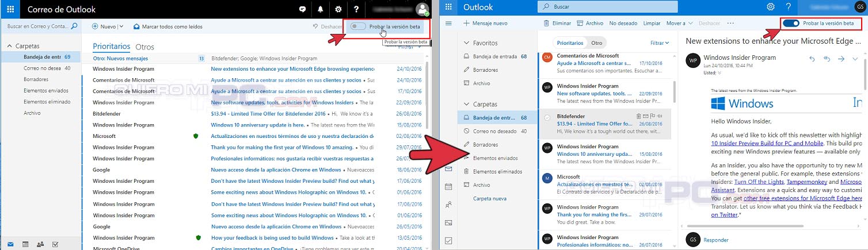Select the Bitdefender message circle checkbox
The width and height of the screenshot is (868, 250).
(547, 117)
